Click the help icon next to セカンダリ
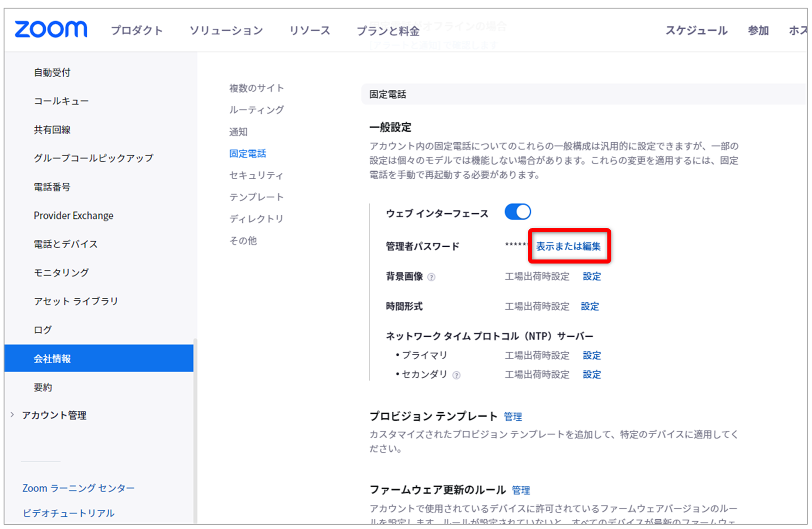 coord(456,375)
